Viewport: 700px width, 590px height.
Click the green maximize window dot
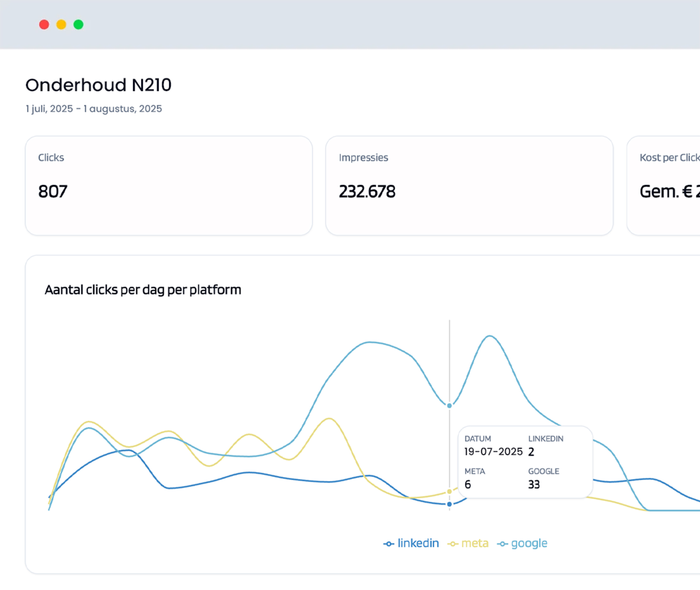78,24
